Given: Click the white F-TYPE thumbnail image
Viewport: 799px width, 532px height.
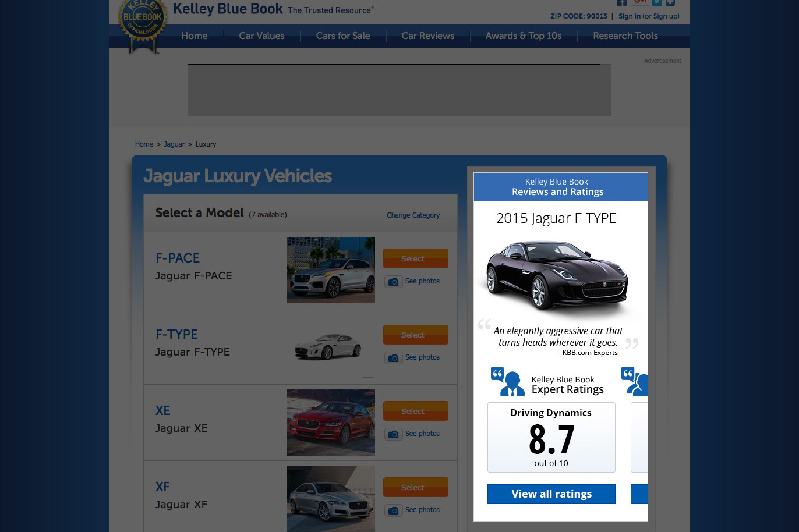Looking at the screenshot, I should 331,346.
